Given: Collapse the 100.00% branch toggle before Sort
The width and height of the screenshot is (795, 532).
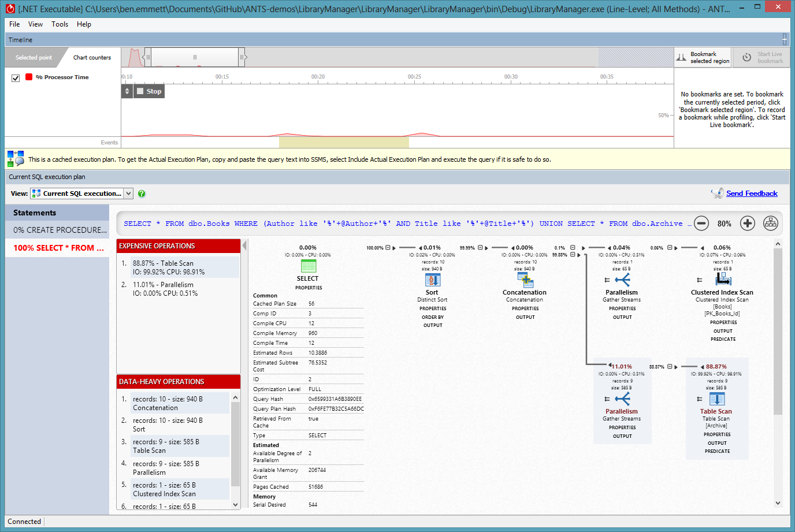Looking at the screenshot, I should pos(388,248).
